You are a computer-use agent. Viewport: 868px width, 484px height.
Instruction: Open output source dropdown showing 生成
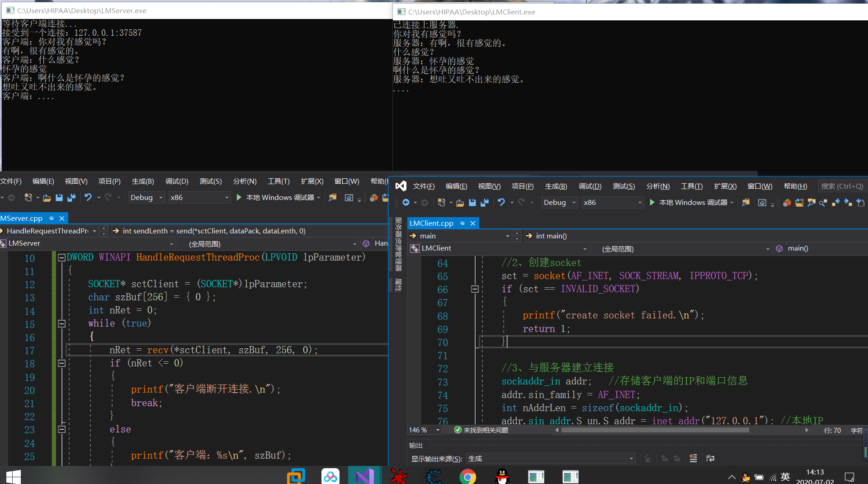click(551, 459)
